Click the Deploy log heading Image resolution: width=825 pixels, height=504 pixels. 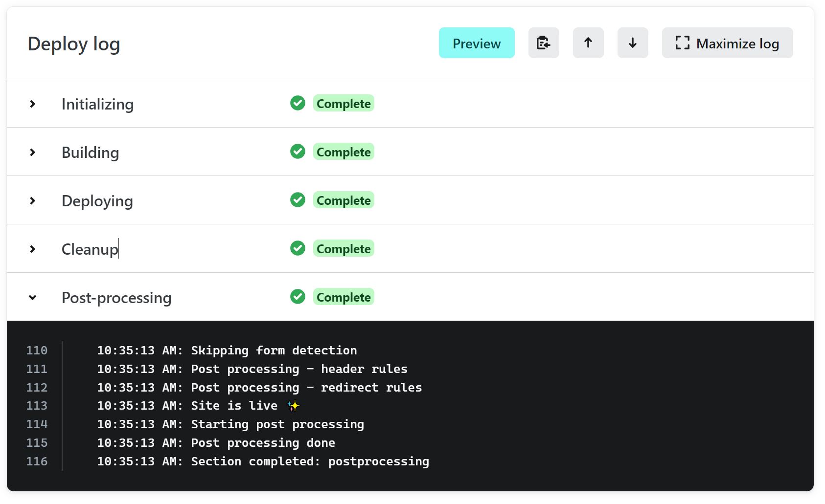click(74, 44)
